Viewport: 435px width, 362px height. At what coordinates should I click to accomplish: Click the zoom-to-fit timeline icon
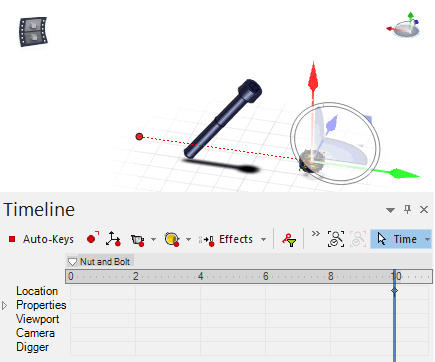pyautogui.click(x=336, y=239)
